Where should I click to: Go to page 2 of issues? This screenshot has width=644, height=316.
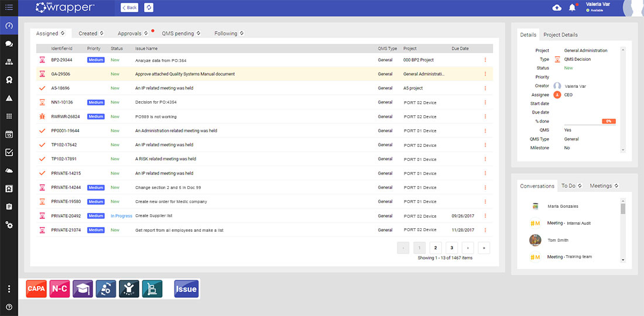[435, 248]
